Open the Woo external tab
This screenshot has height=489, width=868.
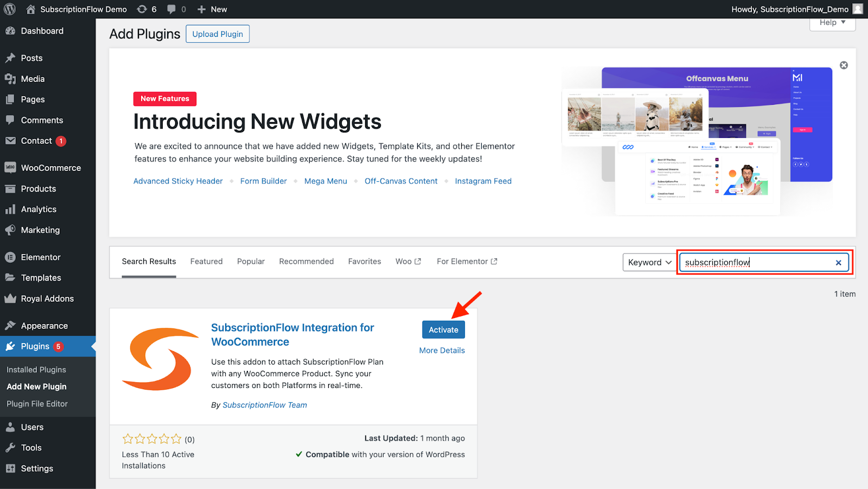(408, 262)
